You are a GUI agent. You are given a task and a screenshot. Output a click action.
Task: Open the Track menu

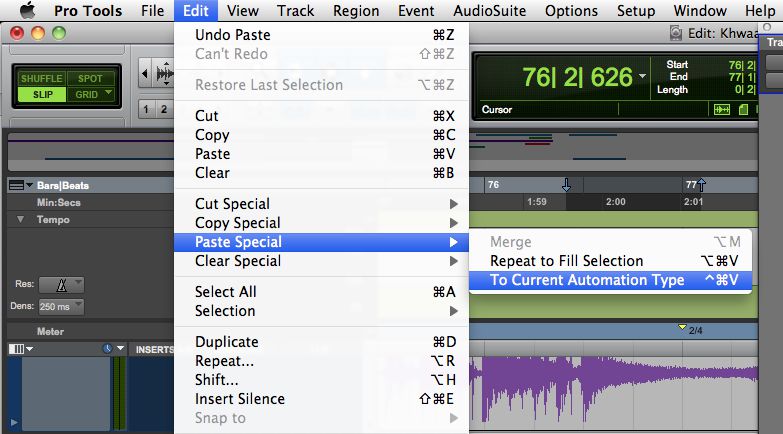[296, 10]
